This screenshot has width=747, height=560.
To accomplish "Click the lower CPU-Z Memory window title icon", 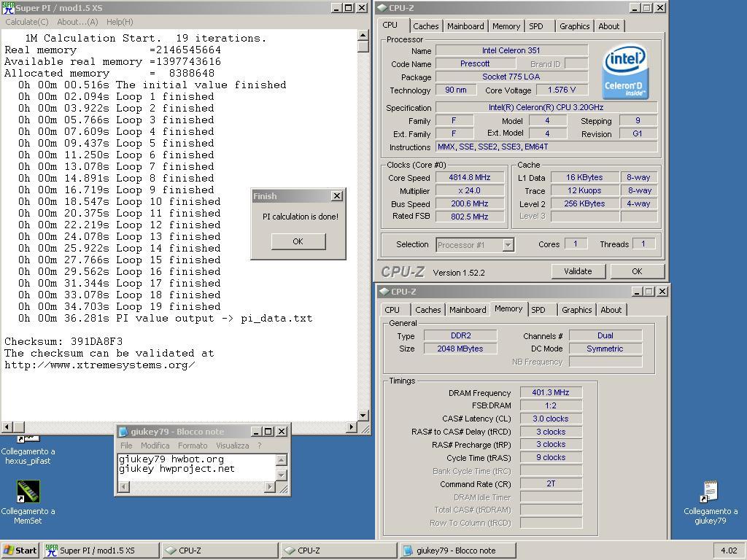I will [x=384, y=292].
